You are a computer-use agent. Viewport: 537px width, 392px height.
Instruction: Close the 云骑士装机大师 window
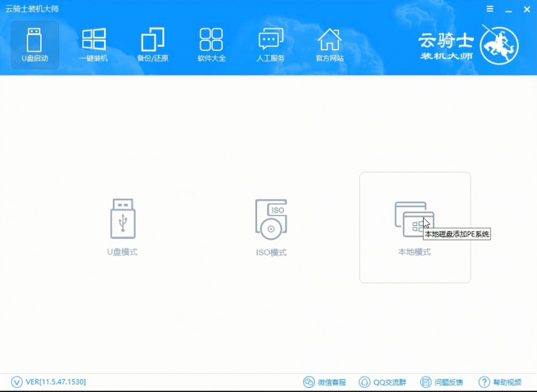[527, 9]
